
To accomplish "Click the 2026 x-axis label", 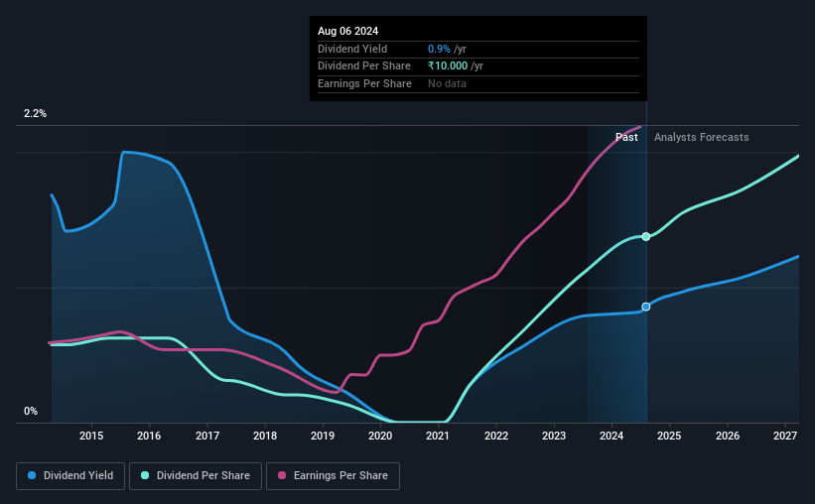I will click(728, 436).
